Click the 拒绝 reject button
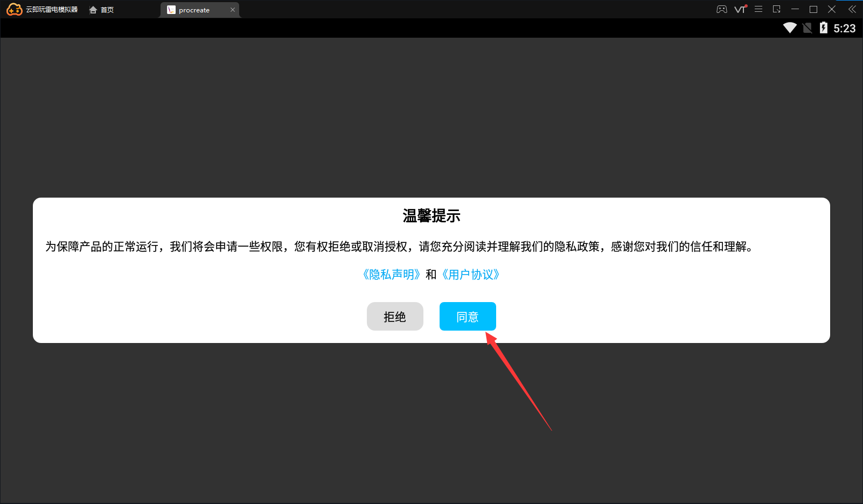Image resolution: width=863 pixels, height=504 pixels. tap(395, 317)
